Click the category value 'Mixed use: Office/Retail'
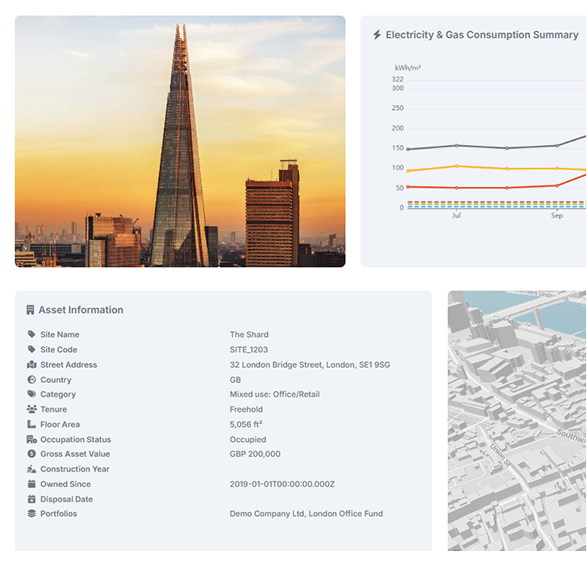 (274, 394)
